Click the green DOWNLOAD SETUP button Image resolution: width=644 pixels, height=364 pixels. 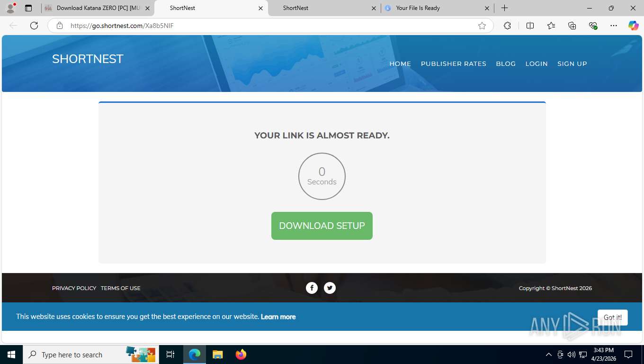click(322, 226)
